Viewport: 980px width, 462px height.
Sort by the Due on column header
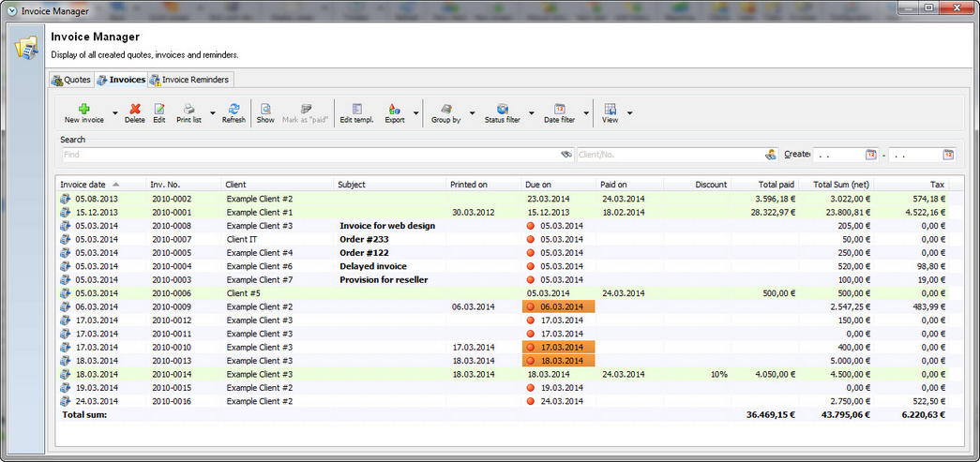(x=559, y=185)
